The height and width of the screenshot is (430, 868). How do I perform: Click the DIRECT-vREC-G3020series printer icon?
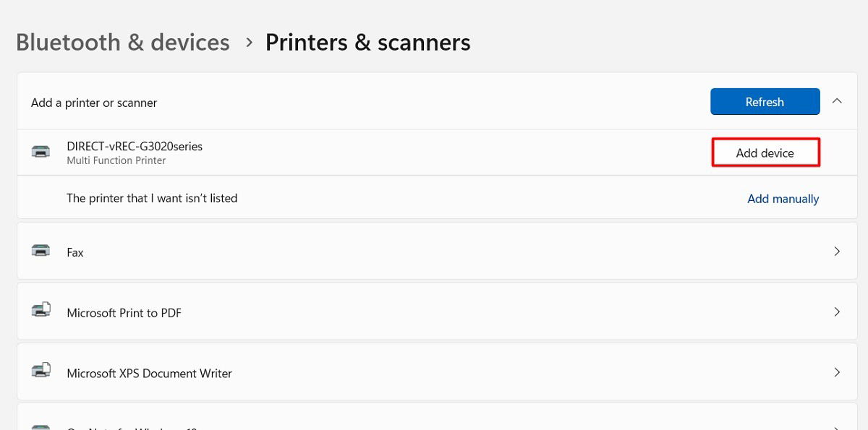point(41,152)
